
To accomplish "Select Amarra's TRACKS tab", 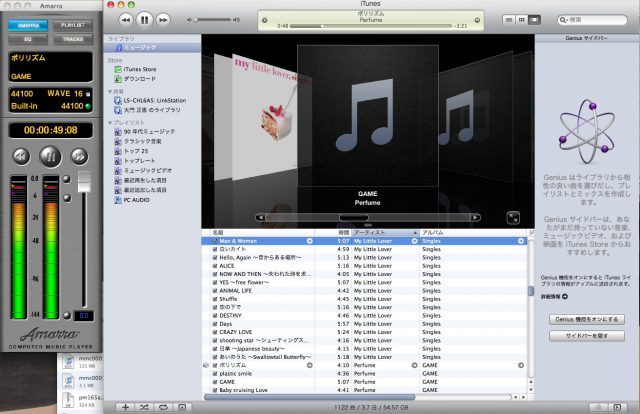I will click(x=73, y=39).
